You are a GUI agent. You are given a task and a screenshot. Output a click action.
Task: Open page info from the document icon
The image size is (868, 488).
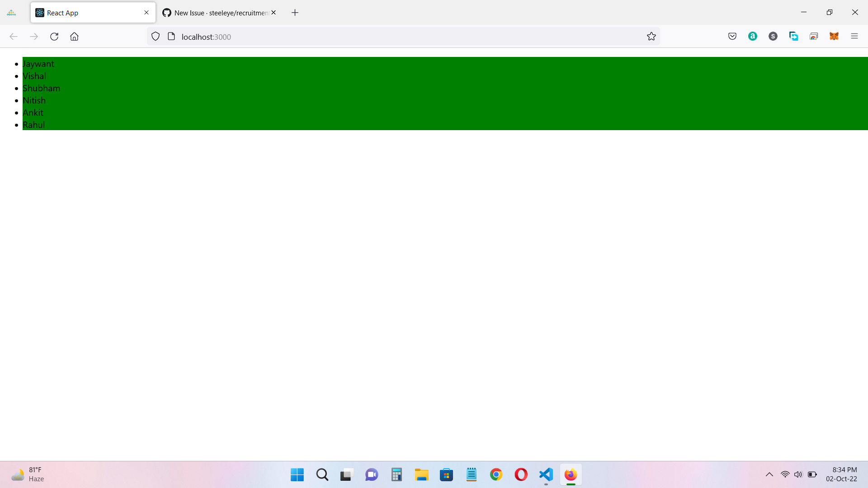pos(171,36)
